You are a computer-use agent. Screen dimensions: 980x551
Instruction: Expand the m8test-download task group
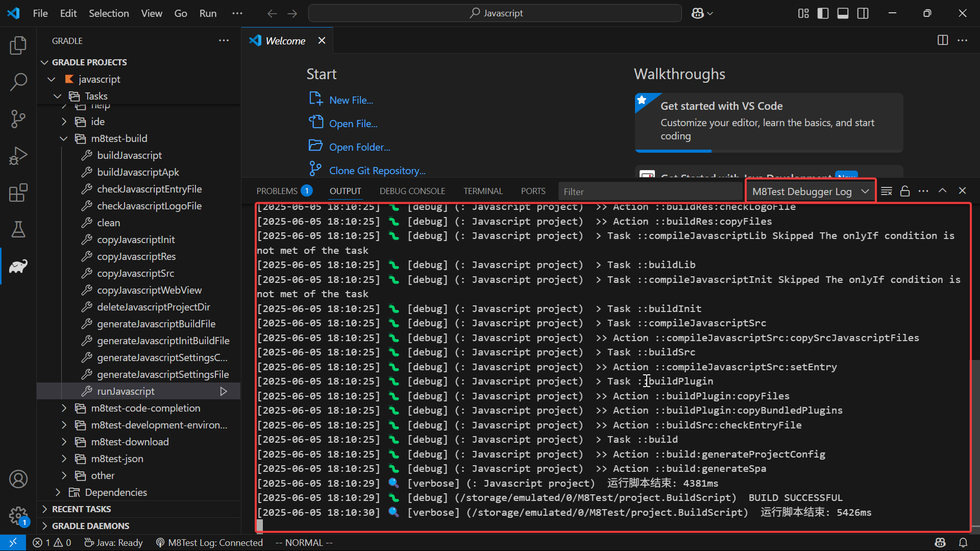[64, 442]
